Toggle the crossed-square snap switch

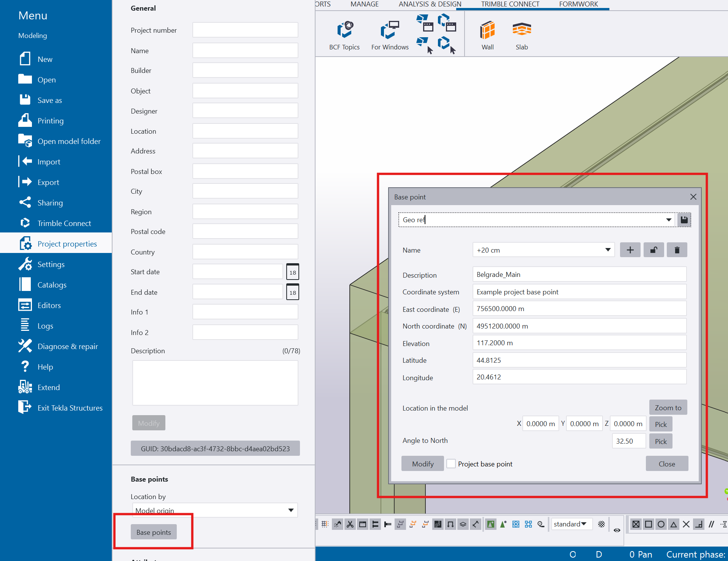pyautogui.click(x=636, y=524)
